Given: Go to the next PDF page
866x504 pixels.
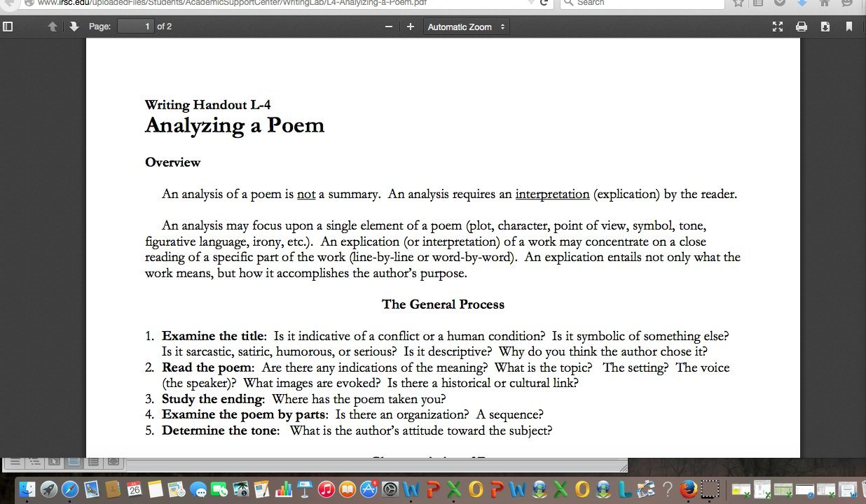Looking at the screenshot, I should 74,27.
